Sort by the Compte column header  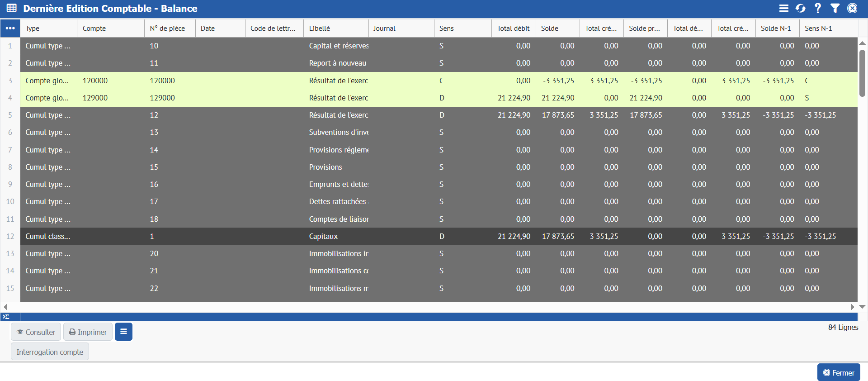coord(94,28)
